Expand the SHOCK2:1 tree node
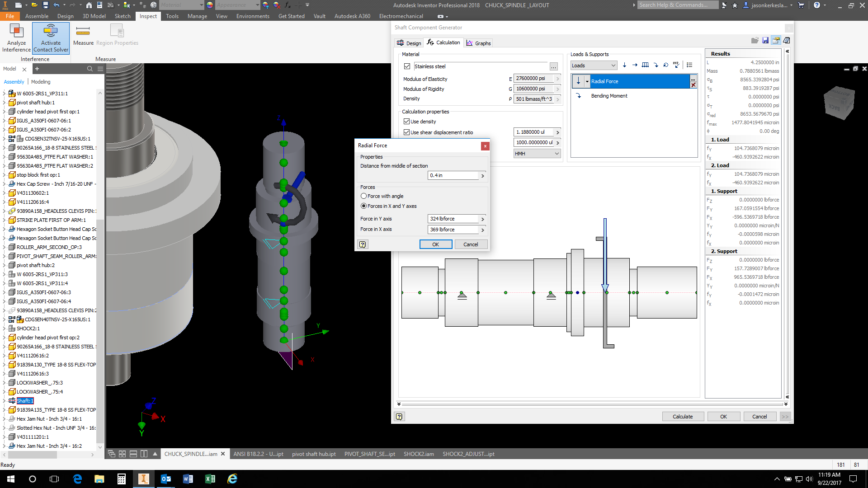The image size is (868, 488). pos(5,328)
